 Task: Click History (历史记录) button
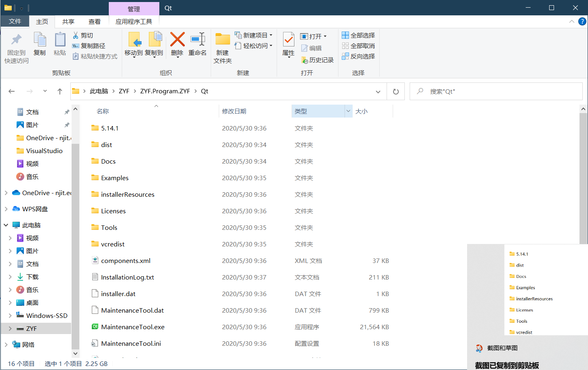pos(317,60)
